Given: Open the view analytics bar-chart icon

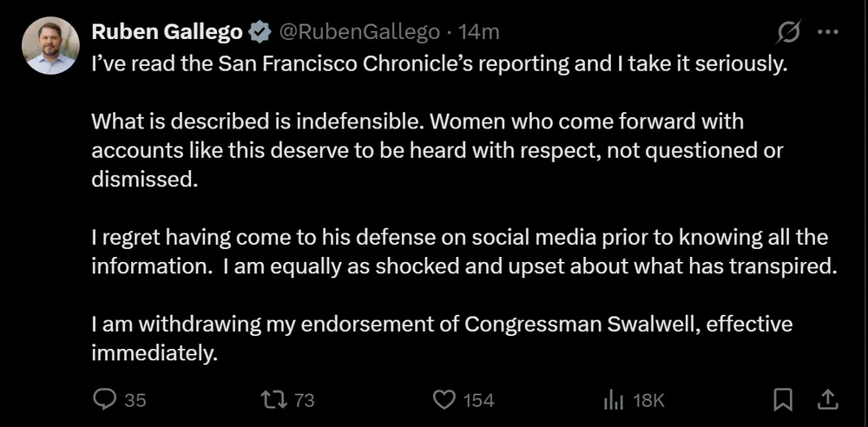Looking at the screenshot, I should (614, 399).
